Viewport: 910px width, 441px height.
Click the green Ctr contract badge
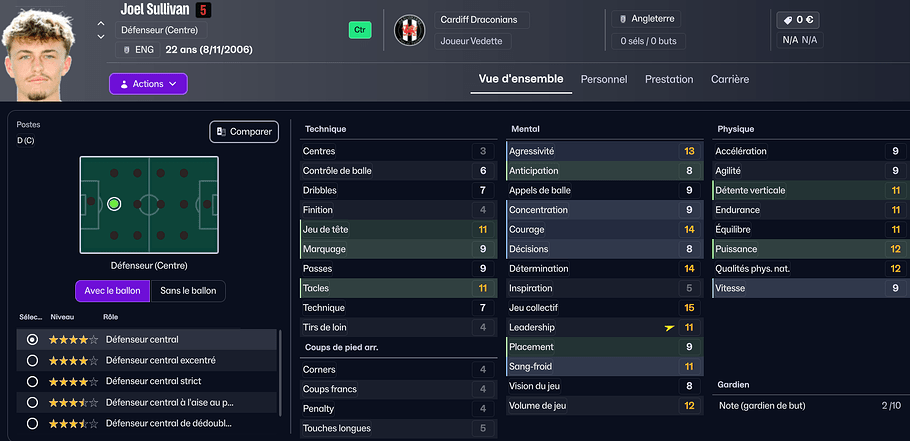pos(359,30)
